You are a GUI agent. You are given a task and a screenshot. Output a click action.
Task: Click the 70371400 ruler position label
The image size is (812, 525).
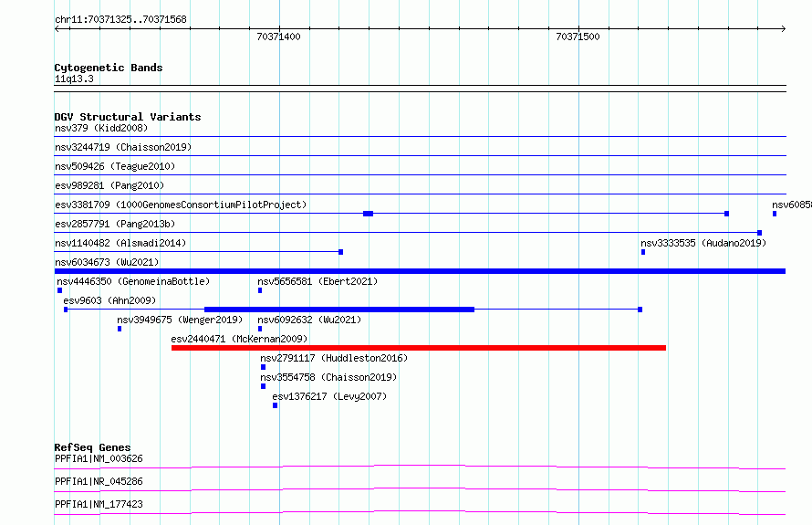coord(278,37)
